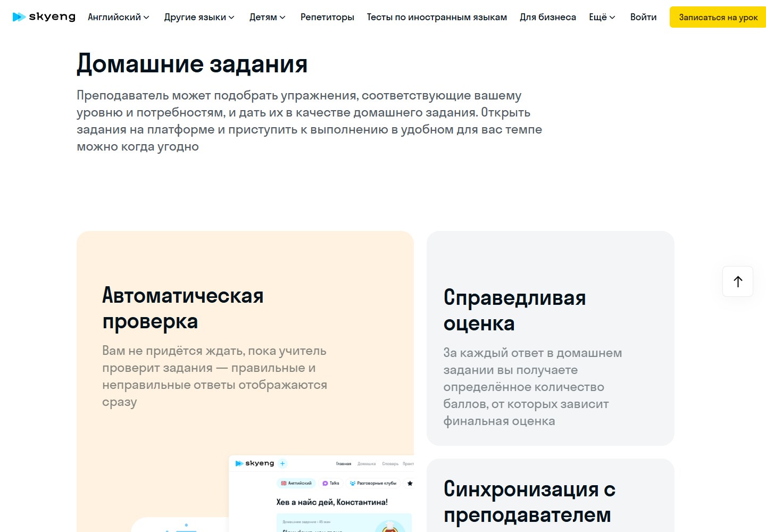Click the Главная tab in the platform preview
Screen dimensions: 766x532
(x=344, y=464)
